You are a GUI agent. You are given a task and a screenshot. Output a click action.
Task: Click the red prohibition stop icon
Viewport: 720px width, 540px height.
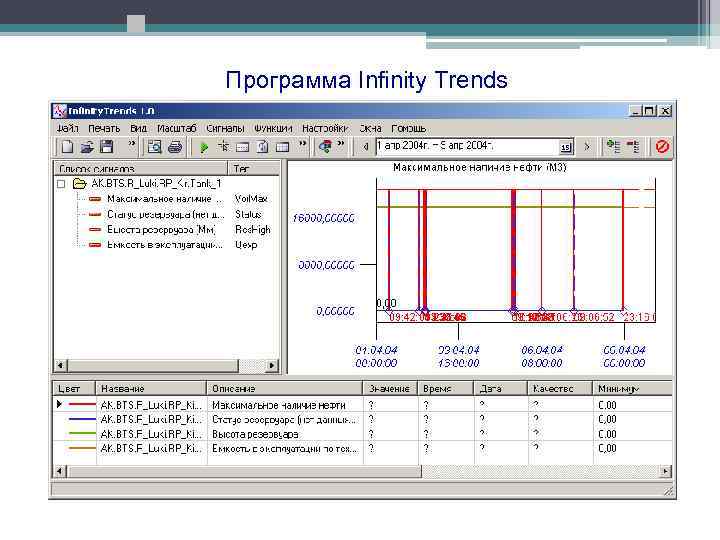[x=662, y=146]
